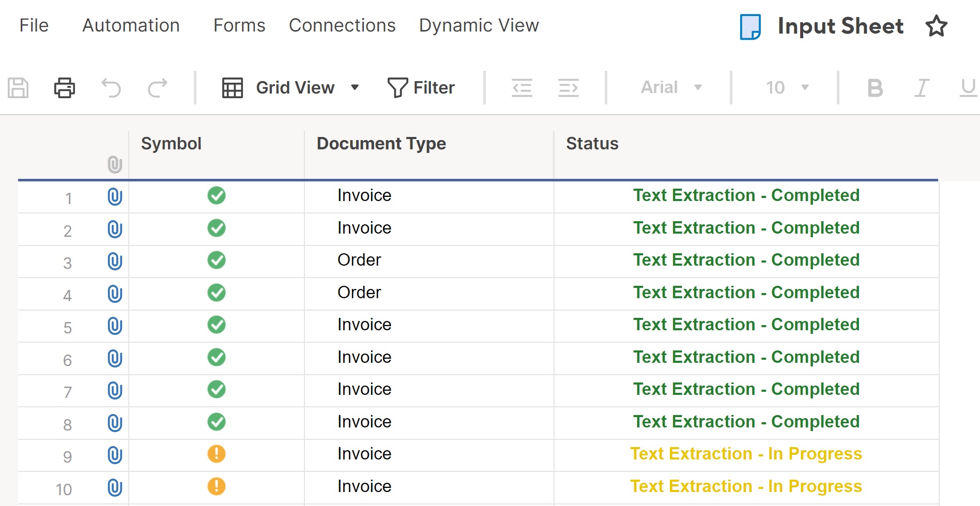Select row number 1
This screenshot has width=980, height=506.
click(x=68, y=198)
